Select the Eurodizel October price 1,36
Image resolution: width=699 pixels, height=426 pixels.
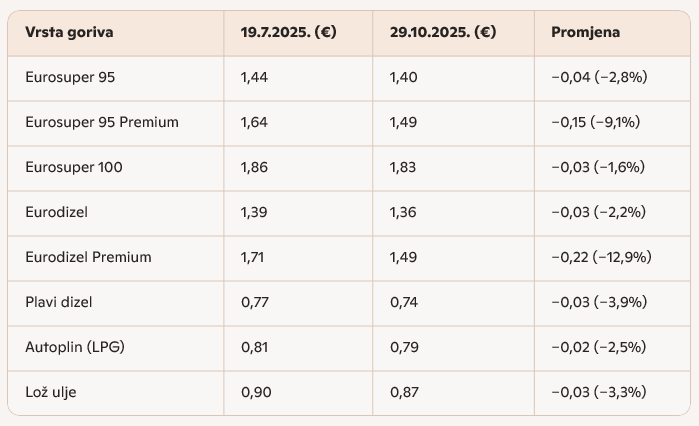click(405, 212)
